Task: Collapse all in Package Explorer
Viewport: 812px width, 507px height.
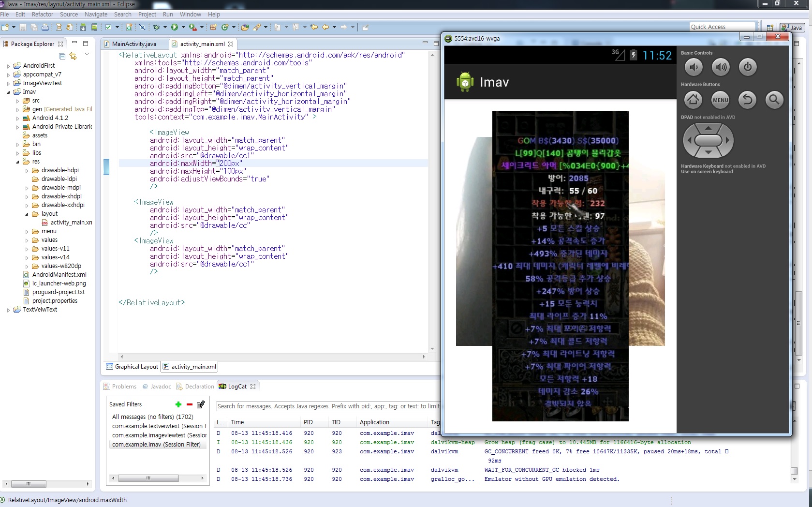Action: [x=62, y=56]
